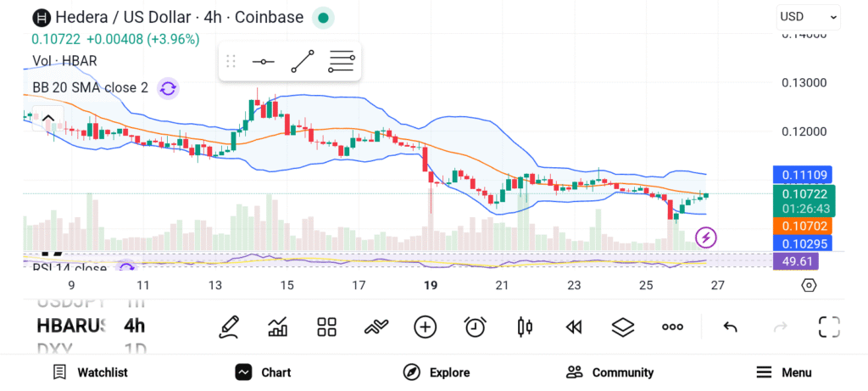Toggle fullscreen chart mode
The width and height of the screenshot is (868, 391).
point(829,327)
